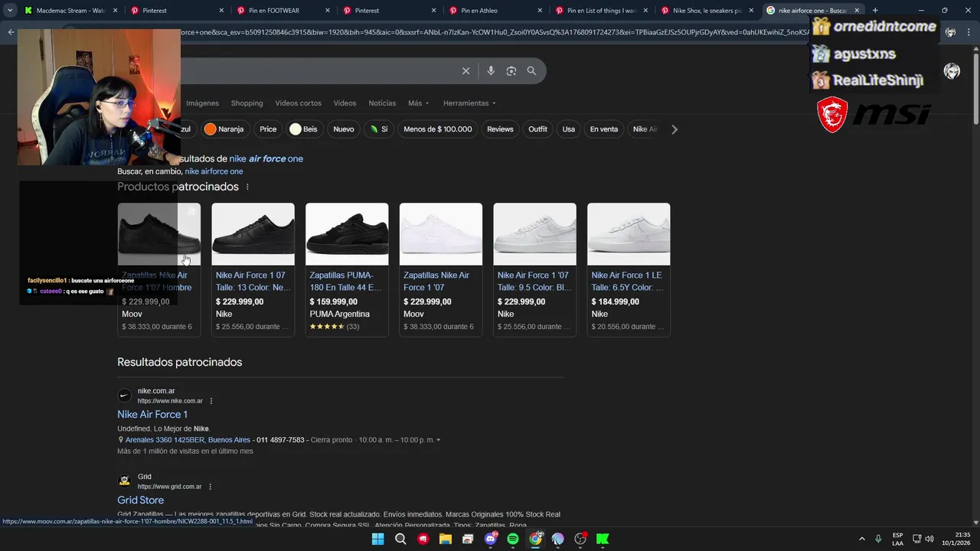The height and width of the screenshot is (551, 980).
Task: Go to the Noticias tab
Action: point(382,103)
